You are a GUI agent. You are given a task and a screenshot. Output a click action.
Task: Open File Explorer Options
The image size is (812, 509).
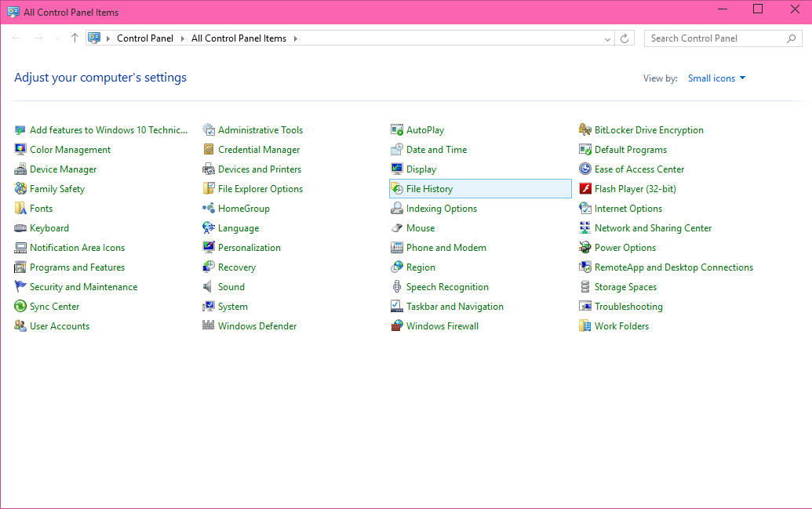260,189
